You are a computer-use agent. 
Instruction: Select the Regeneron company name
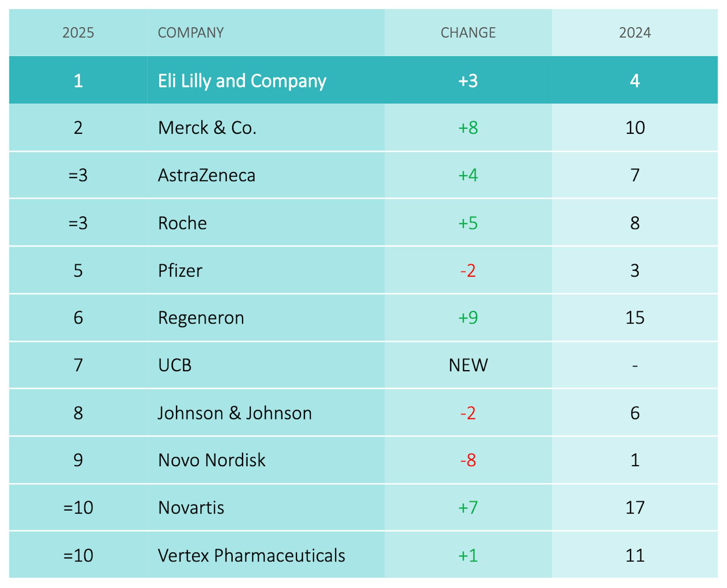click(201, 318)
